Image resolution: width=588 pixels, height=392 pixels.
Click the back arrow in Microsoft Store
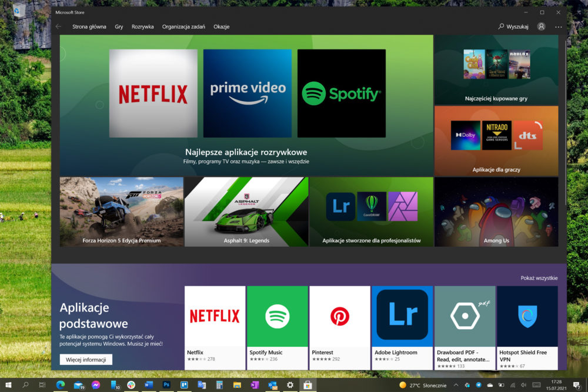tap(58, 26)
